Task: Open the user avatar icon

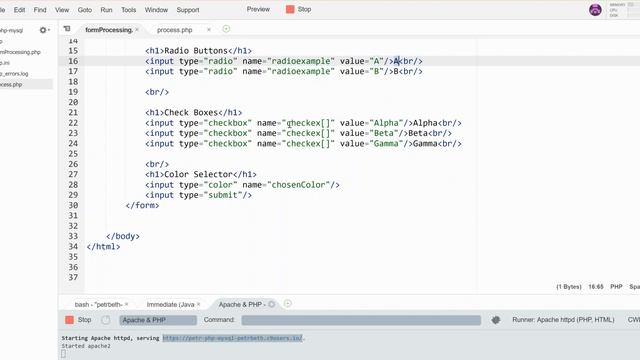Action: tap(595, 9)
